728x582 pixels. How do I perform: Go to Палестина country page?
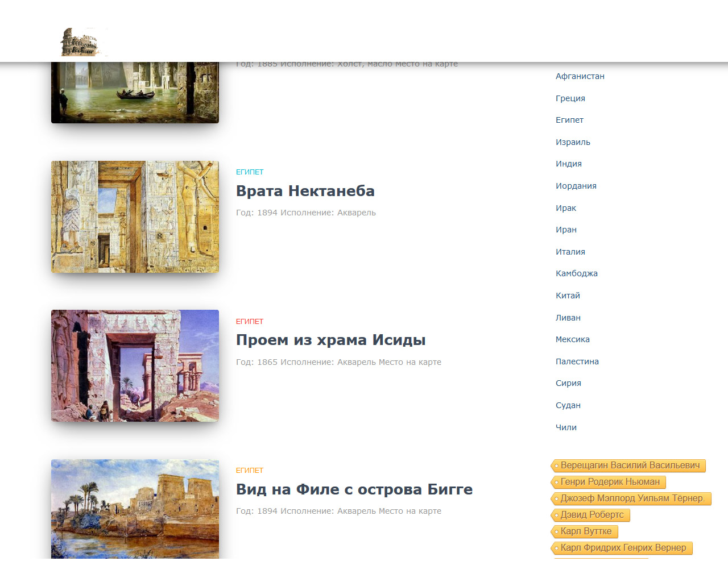577,361
